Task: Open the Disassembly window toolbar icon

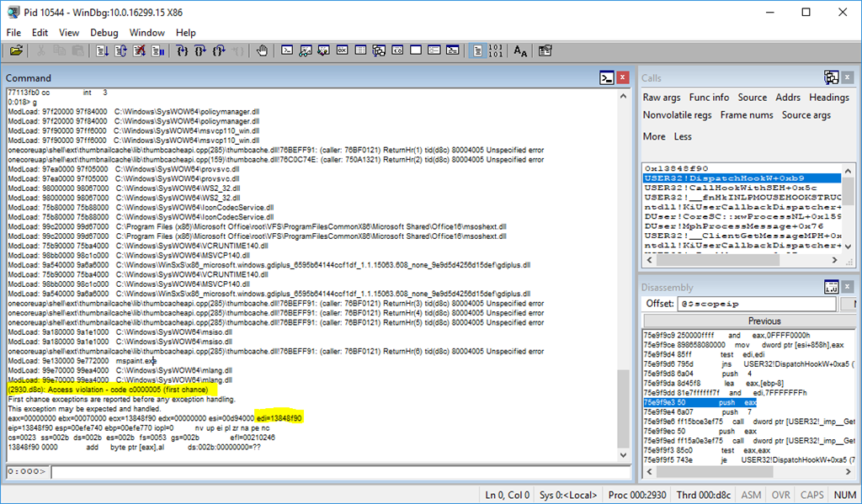Action: pyautogui.click(x=397, y=50)
